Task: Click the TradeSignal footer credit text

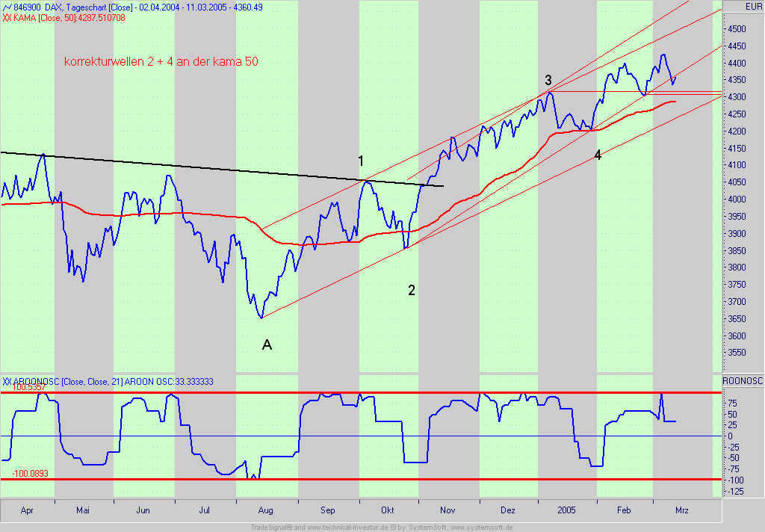Action: 382,528
